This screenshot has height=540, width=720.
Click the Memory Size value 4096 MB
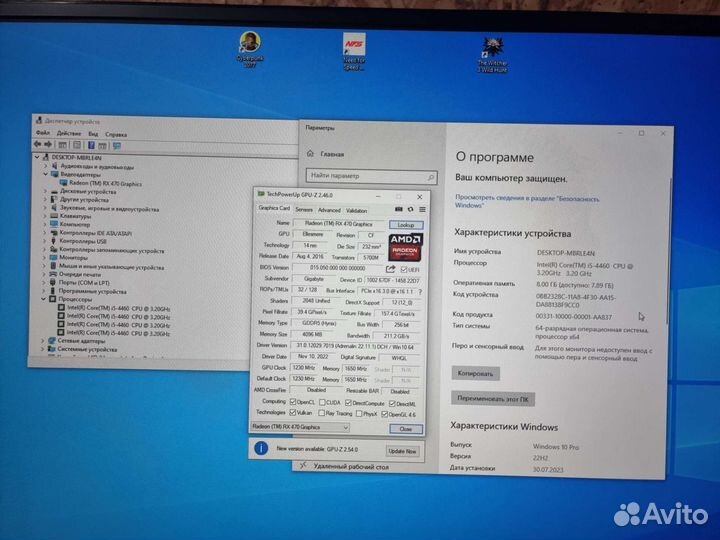[x=311, y=334]
